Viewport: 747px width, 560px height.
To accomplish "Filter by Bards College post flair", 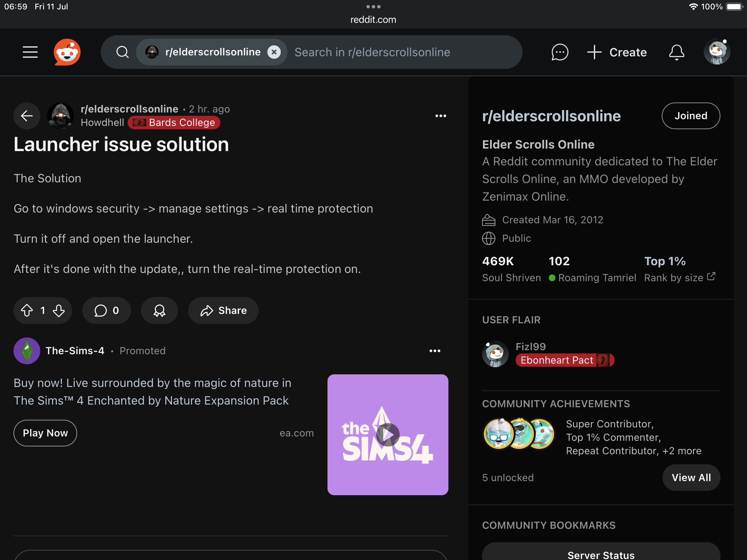I will pos(174,123).
